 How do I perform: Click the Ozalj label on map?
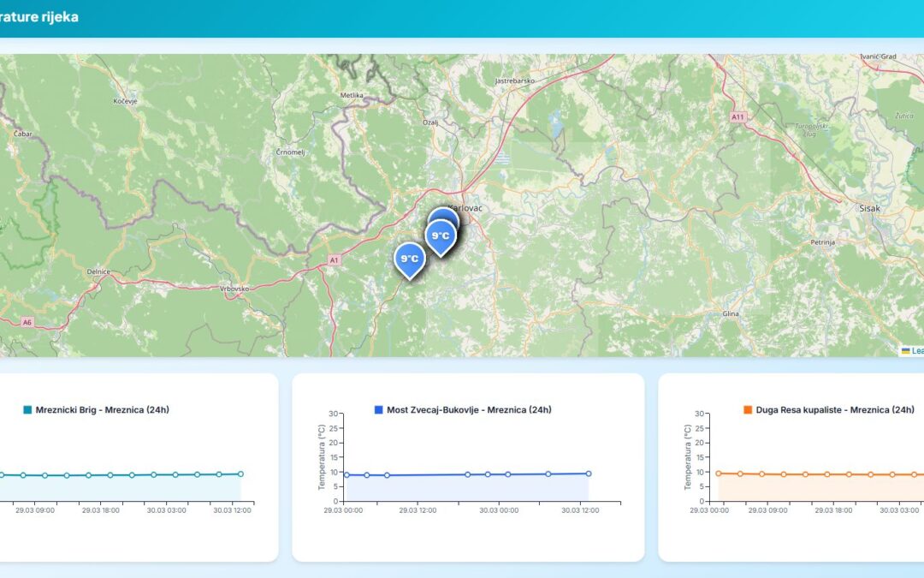[x=430, y=122]
